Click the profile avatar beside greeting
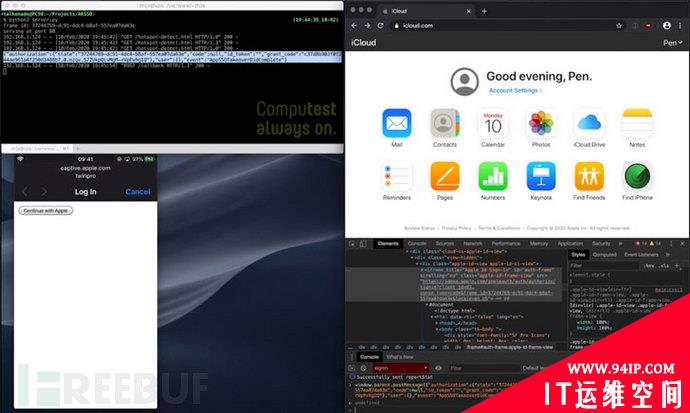The image size is (690, 413). pyautogui.click(x=464, y=81)
